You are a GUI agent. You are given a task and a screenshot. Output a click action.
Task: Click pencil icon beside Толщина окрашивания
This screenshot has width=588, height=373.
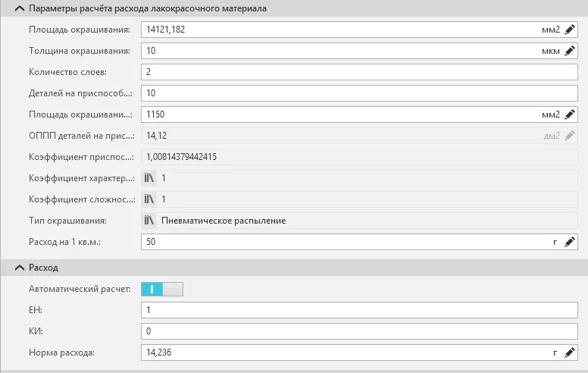(x=569, y=51)
